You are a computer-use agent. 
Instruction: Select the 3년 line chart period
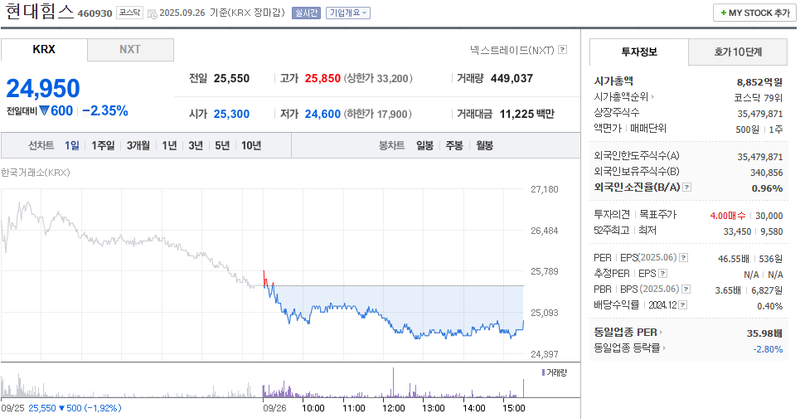[x=195, y=145]
